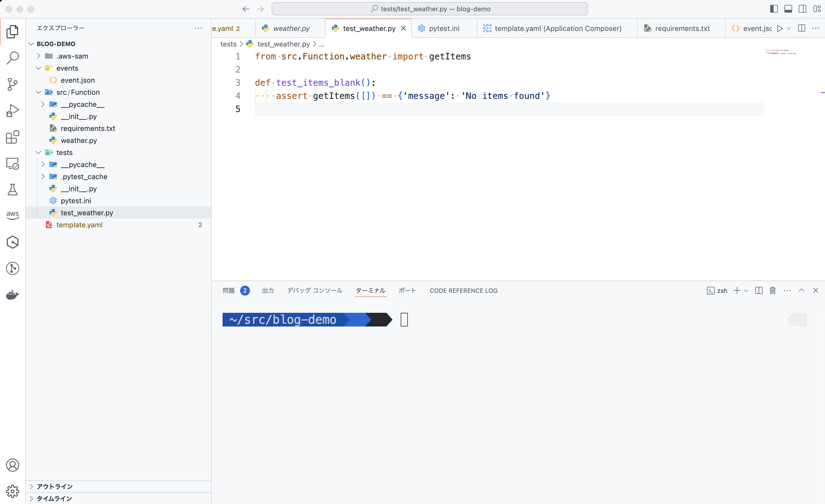Click the editor minimap preview
This screenshot has width=825, height=504.
(x=781, y=52)
